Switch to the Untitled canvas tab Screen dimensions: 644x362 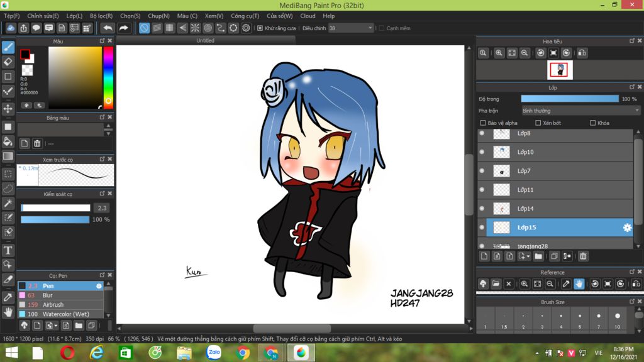point(206,41)
